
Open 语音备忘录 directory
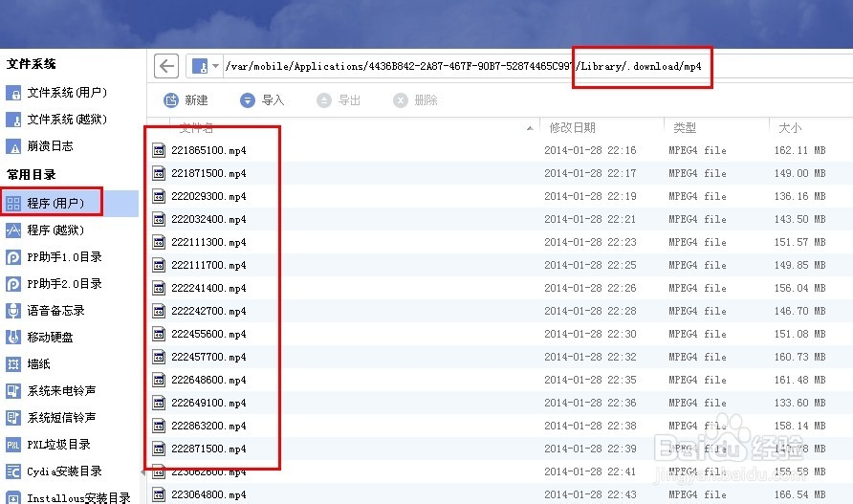[x=46, y=310]
